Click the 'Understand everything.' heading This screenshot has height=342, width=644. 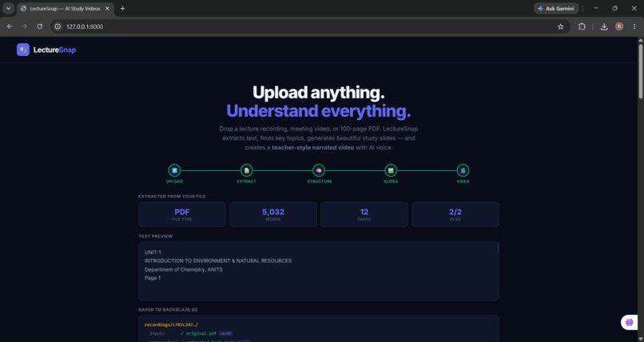(319, 111)
